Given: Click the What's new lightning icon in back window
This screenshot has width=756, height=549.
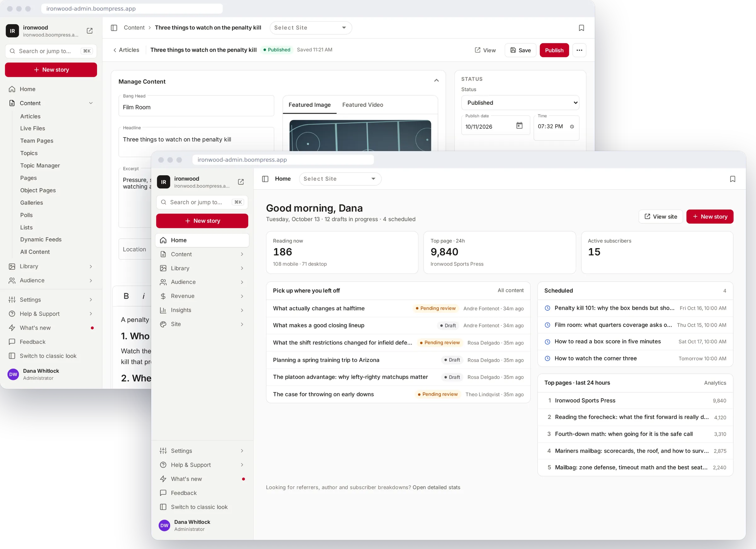Looking at the screenshot, I should 12,328.
